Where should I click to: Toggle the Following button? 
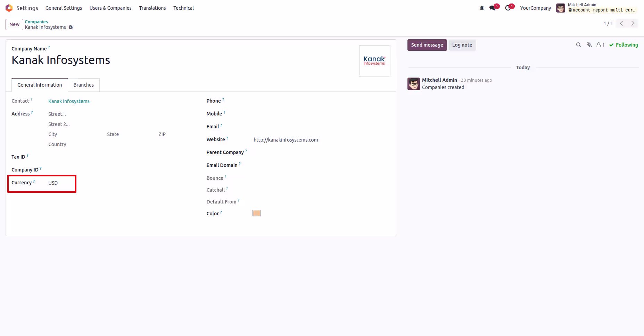(x=624, y=45)
